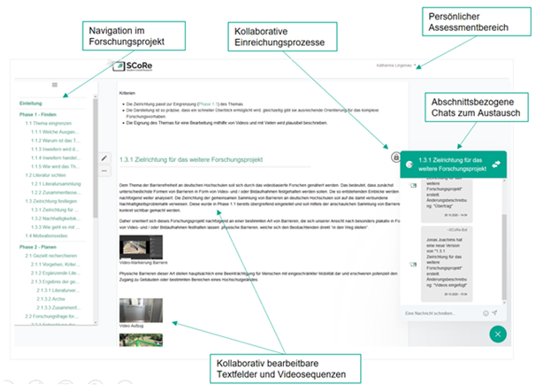Click the chat message mentioning 'Übertrag'

[x=447, y=200]
